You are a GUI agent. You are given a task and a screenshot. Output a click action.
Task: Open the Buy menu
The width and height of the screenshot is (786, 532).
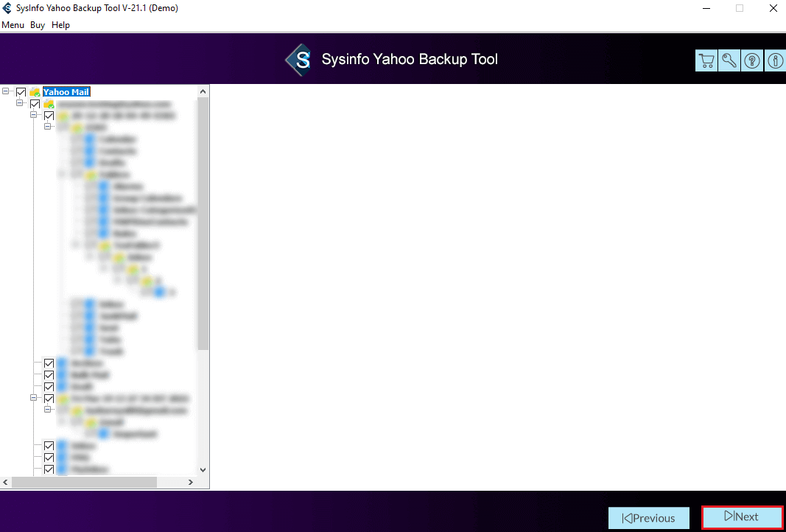pyautogui.click(x=38, y=24)
